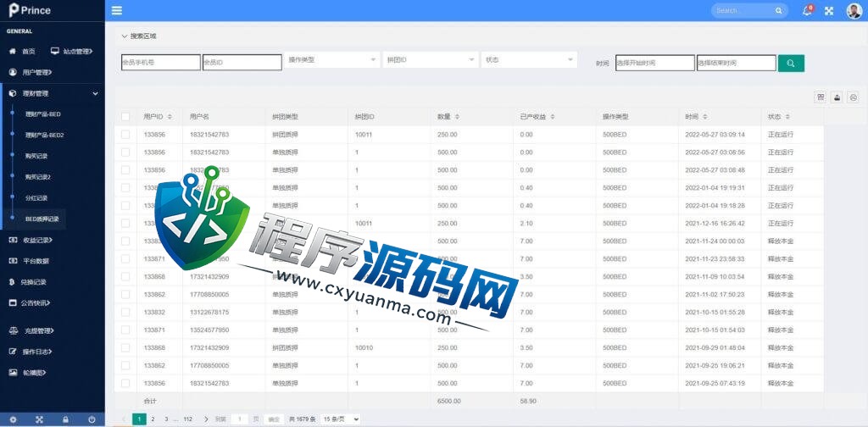Change the 15 条/页 page size dropdown
Image resolution: width=868 pixels, height=427 pixels.
pyautogui.click(x=341, y=420)
